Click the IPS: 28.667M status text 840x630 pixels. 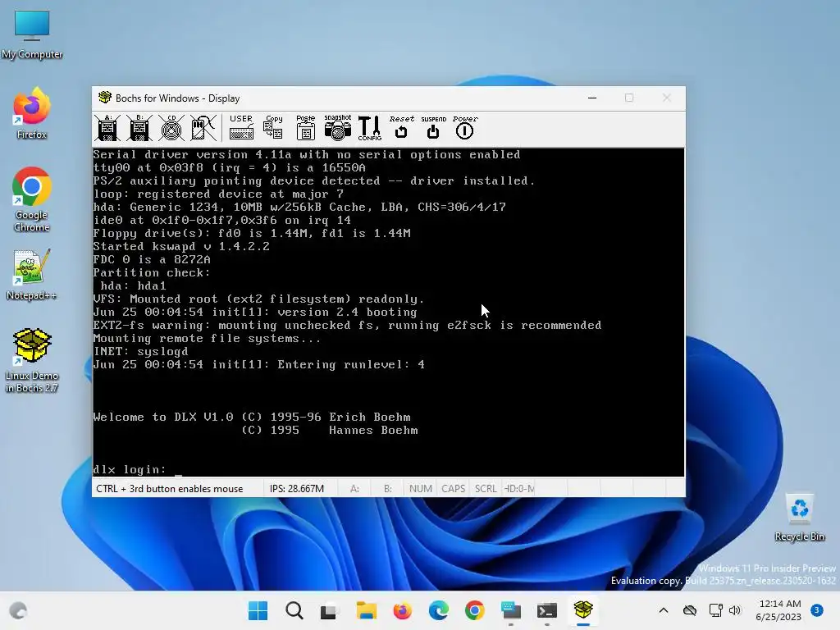(297, 489)
